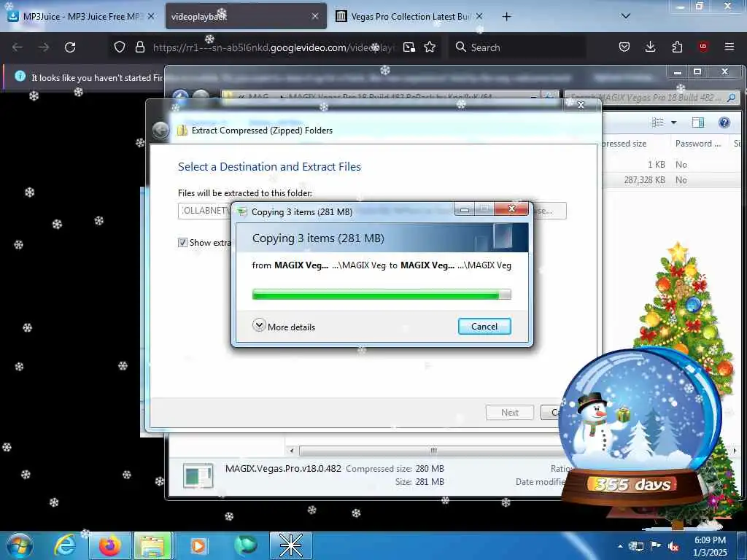Open Windows Start menu

click(x=20, y=545)
